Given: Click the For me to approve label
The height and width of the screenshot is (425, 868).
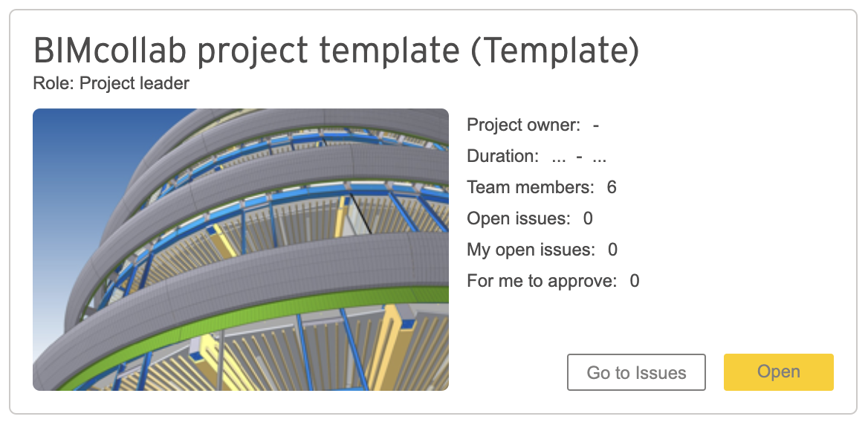Looking at the screenshot, I should tap(542, 281).
